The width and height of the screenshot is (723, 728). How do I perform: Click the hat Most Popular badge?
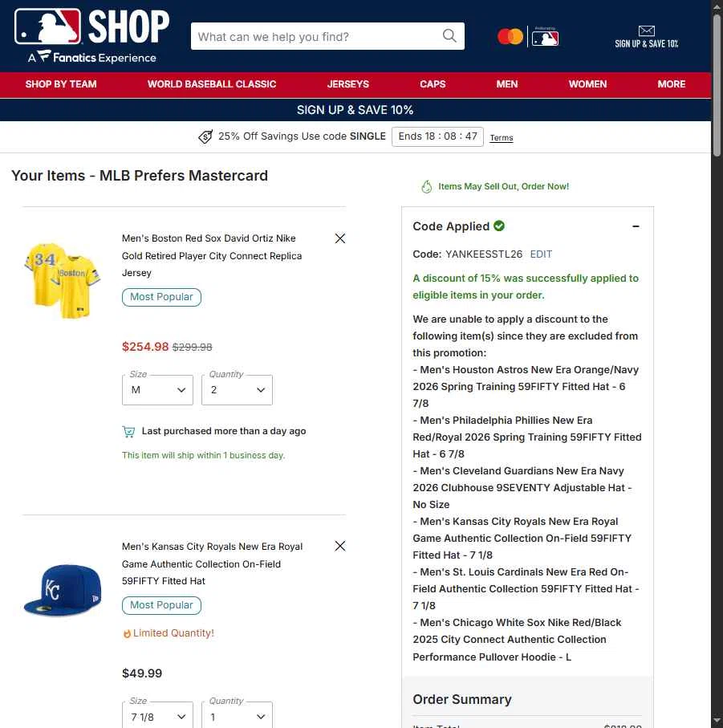click(161, 605)
